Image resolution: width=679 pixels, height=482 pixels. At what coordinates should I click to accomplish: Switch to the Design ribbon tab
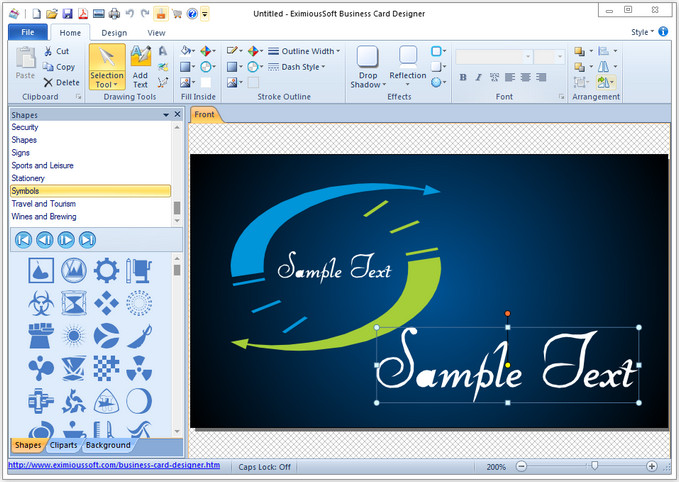(114, 32)
